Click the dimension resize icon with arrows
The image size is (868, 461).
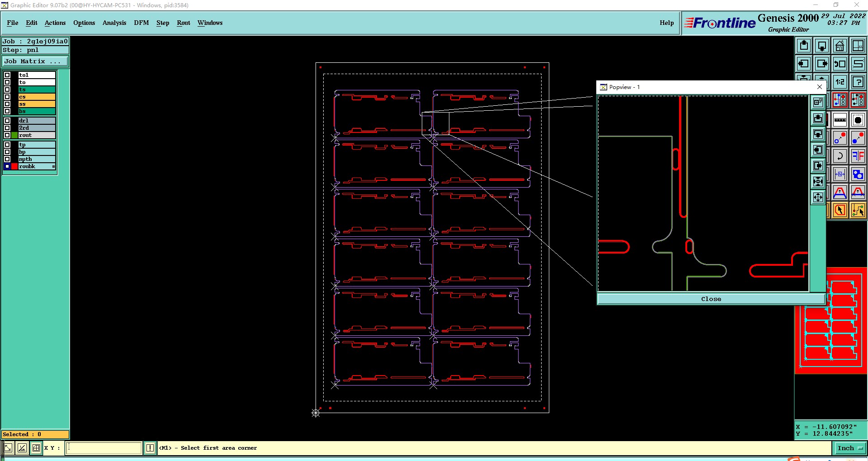click(840, 174)
